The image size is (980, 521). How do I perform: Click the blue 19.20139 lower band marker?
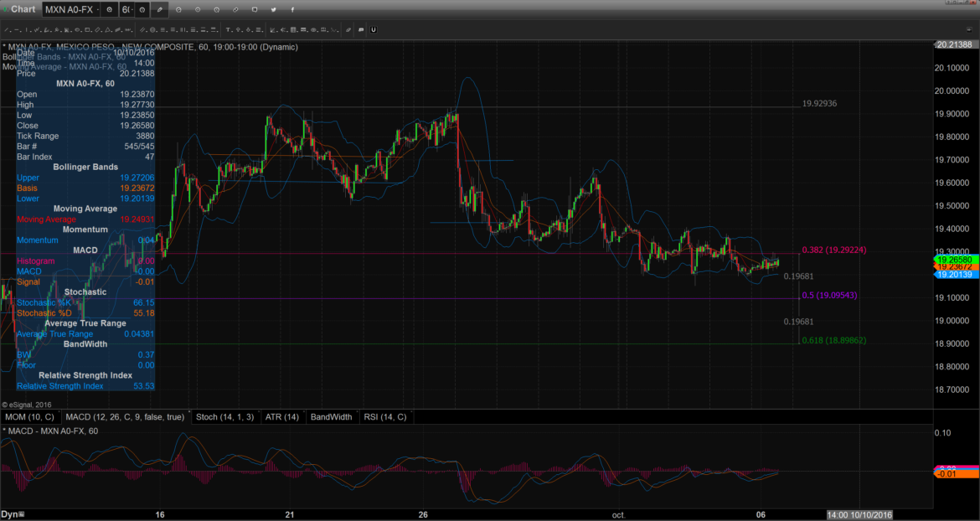pyautogui.click(x=957, y=274)
